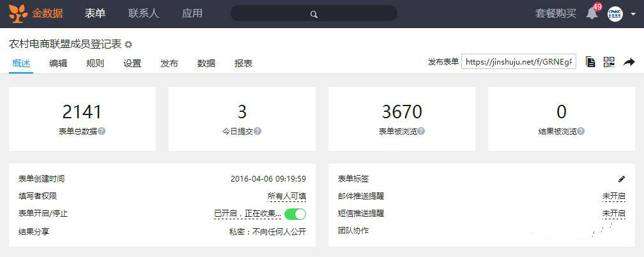Switch to the 设置 tab
644x257 pixels.
tap(132, 63)
